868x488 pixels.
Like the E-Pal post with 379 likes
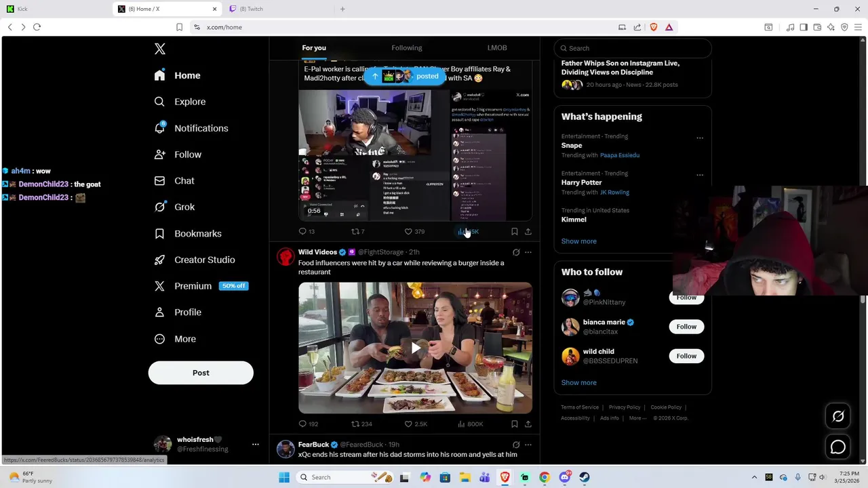[x=414, y=232]
